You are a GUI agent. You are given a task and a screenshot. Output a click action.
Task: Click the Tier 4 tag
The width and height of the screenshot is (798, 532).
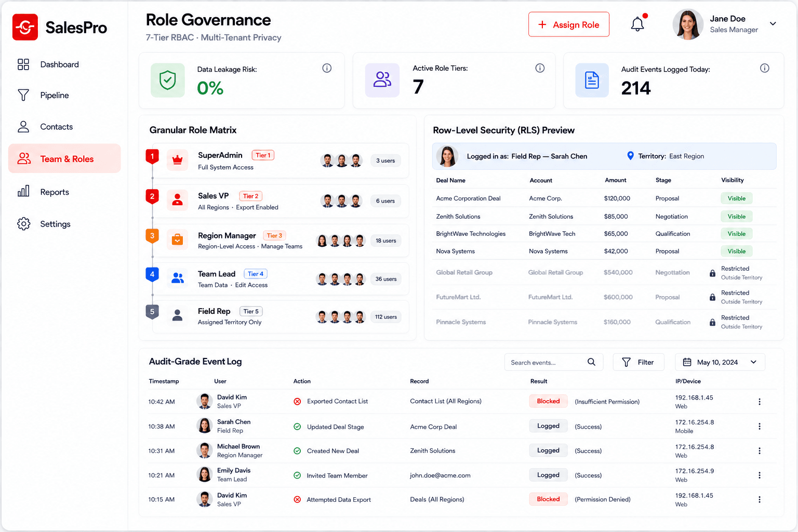256,274
